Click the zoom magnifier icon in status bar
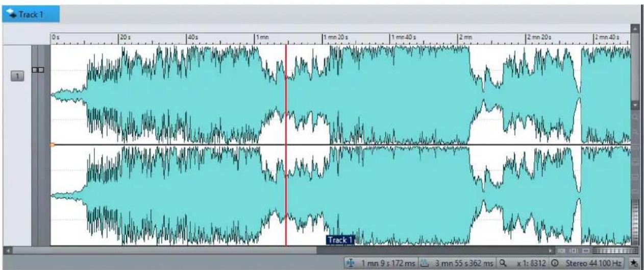Screen dimensions: 644x270 (502, 262)
